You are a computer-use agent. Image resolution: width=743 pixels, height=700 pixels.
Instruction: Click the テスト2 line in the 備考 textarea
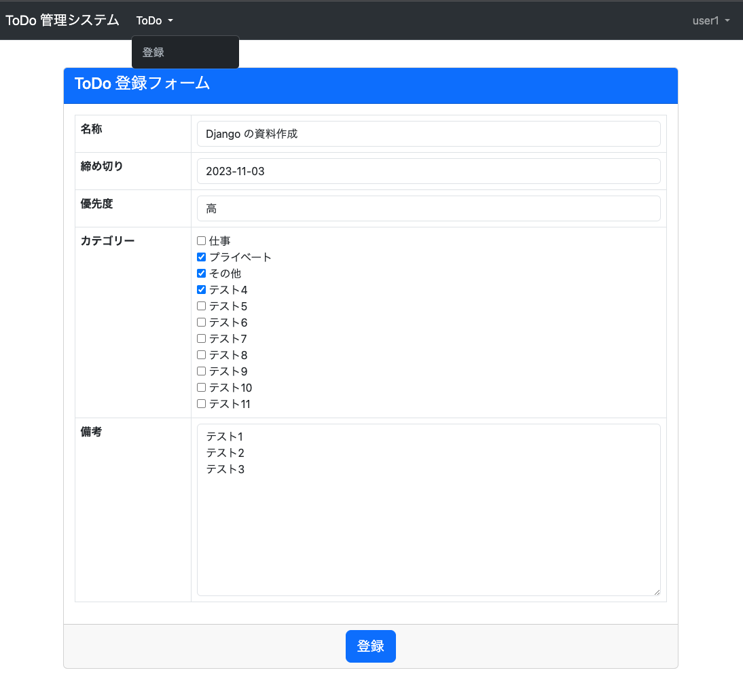[225, 453]
